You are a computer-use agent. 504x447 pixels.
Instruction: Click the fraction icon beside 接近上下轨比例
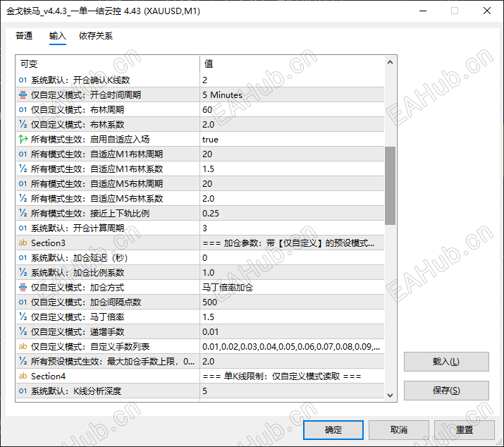(x=23, y=213)
